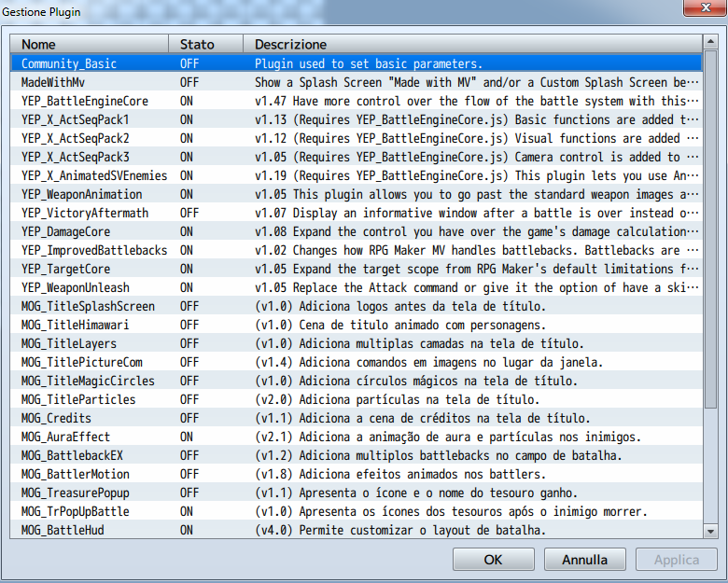Select the MOG_TitlePictureCom plugin
Image resolution: width=728 pixels, height=583 pixels.
pos(357,362)
